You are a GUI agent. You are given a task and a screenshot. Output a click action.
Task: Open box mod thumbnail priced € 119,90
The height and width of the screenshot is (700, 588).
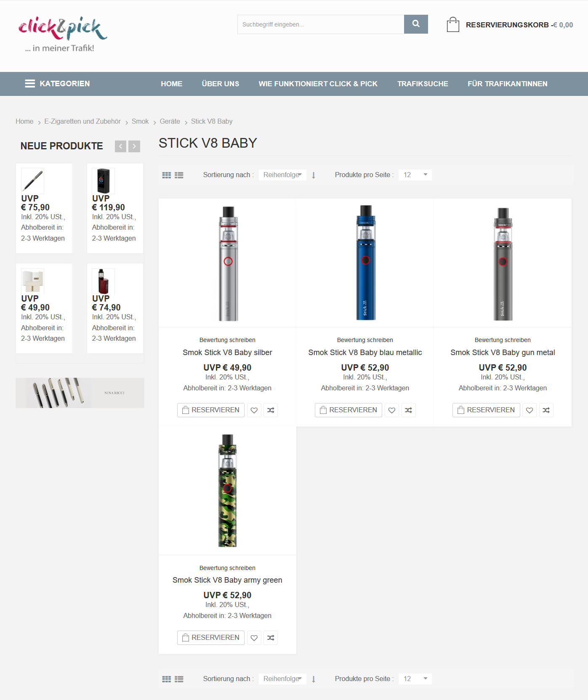pos(104,181)
